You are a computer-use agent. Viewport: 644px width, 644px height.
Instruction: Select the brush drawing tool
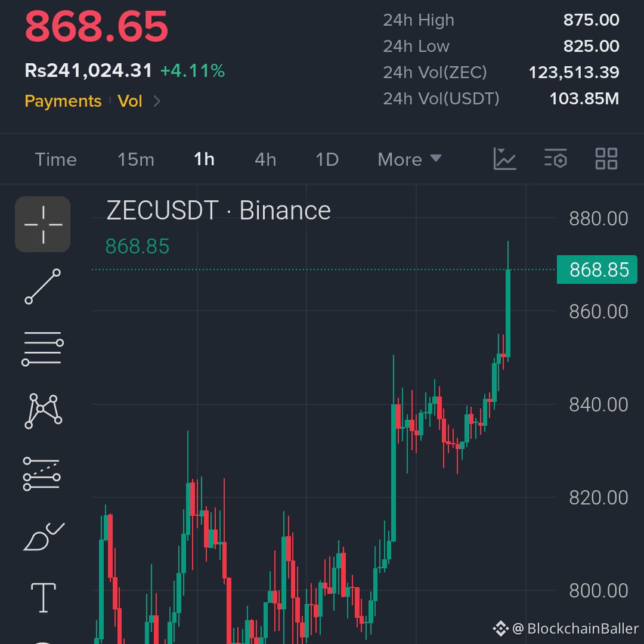click(44, 537)
